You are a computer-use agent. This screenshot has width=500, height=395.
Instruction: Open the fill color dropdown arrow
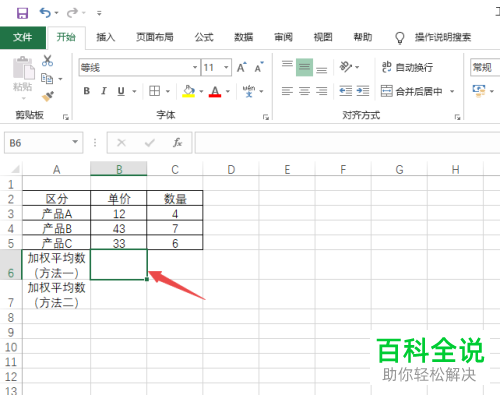coord(201,91)
